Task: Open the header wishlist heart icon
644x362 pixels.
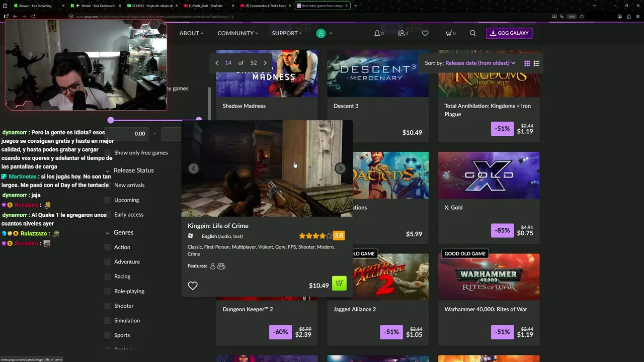Action: (x=425, y=33)
